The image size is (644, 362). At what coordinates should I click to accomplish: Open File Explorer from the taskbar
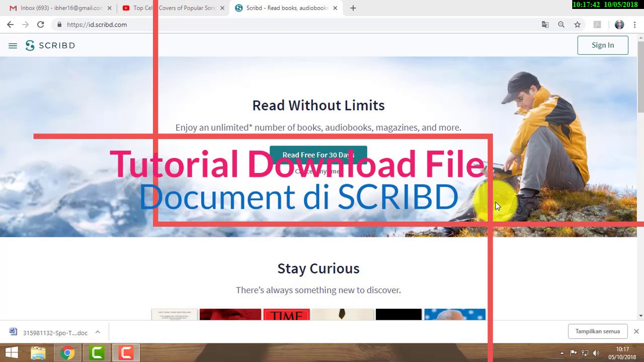(x=38, y=353)
